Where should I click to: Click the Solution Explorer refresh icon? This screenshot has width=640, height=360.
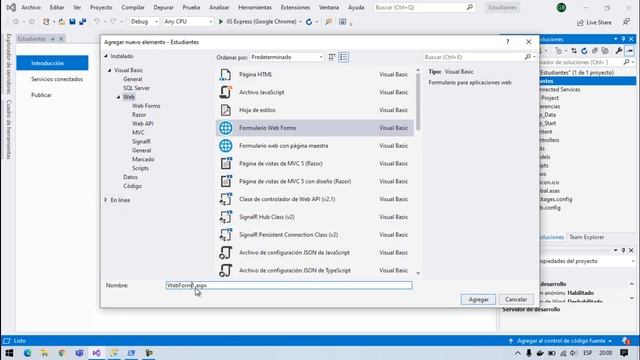(584, 51)
